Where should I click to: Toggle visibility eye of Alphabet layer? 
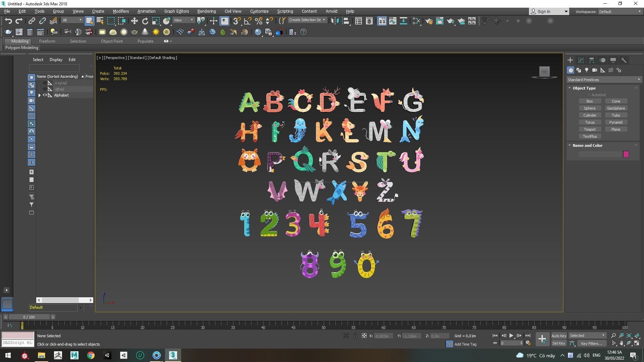[45, 95]
